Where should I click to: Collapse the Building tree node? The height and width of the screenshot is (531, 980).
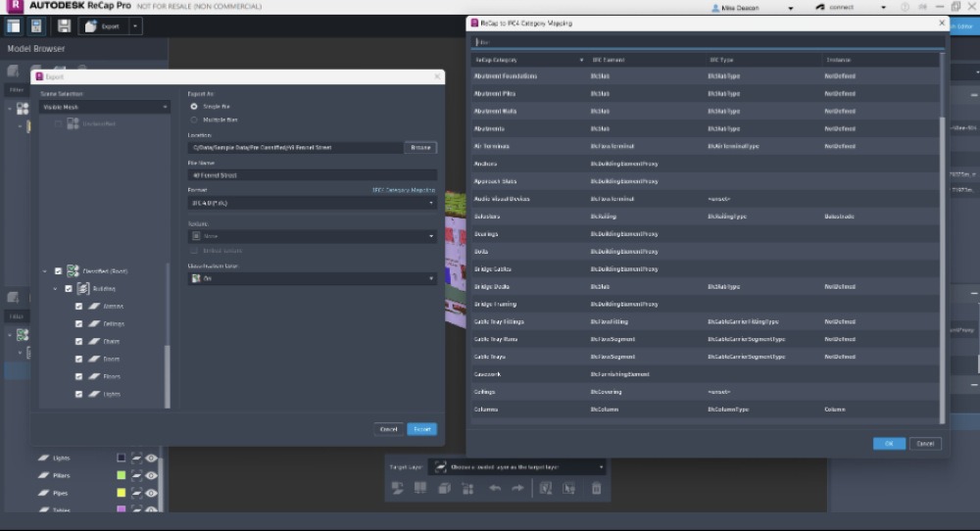pyautogui.click(x=56, y=289)
